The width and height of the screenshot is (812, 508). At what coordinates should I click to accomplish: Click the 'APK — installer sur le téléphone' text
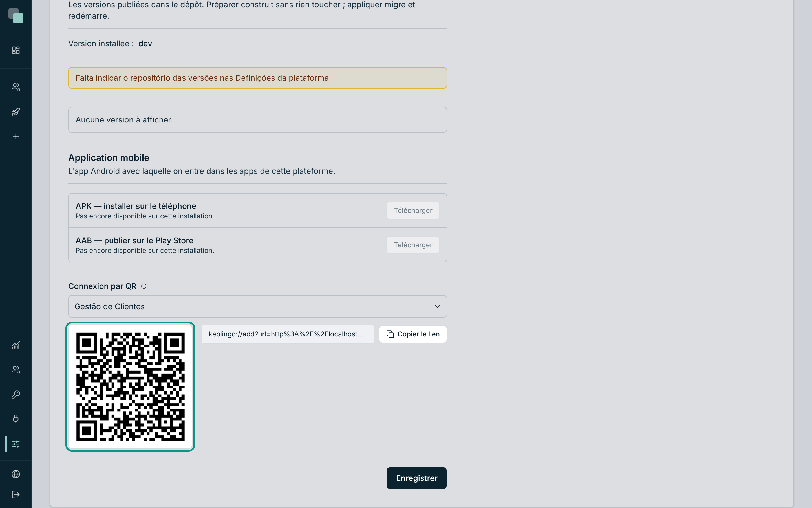[x=136, y=206]
